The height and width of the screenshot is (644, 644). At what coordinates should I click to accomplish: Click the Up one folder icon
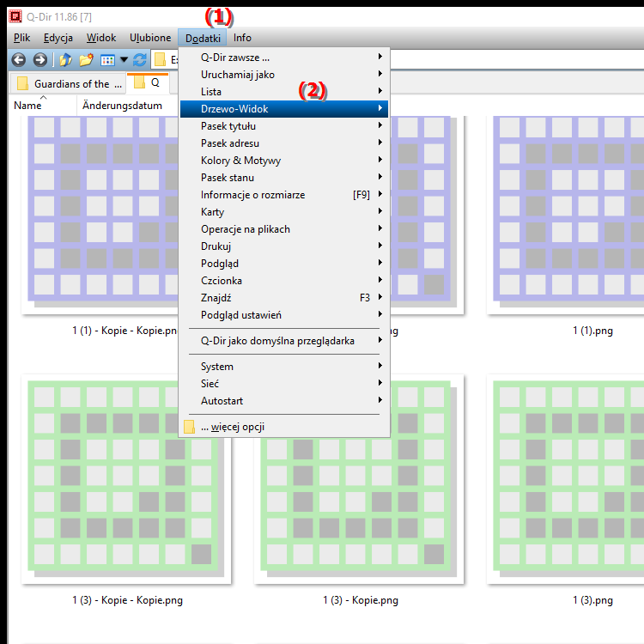(x=65, y=60)
